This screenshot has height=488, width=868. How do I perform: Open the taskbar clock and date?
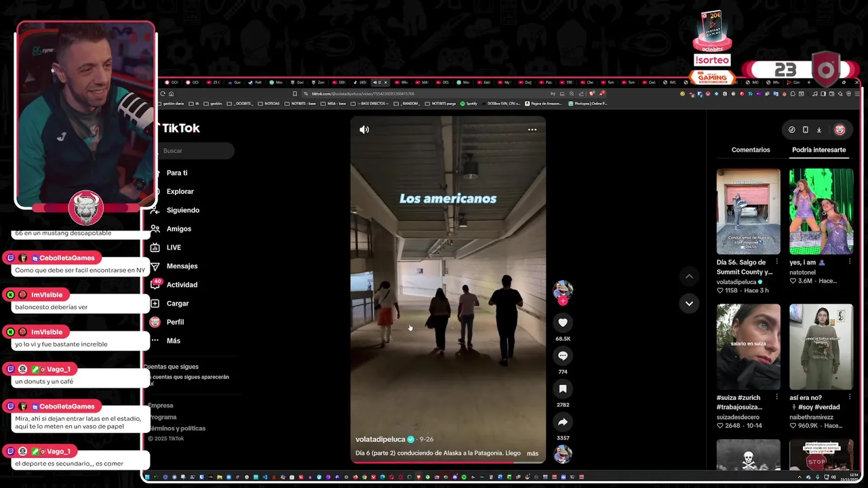[x=850, y=477]
